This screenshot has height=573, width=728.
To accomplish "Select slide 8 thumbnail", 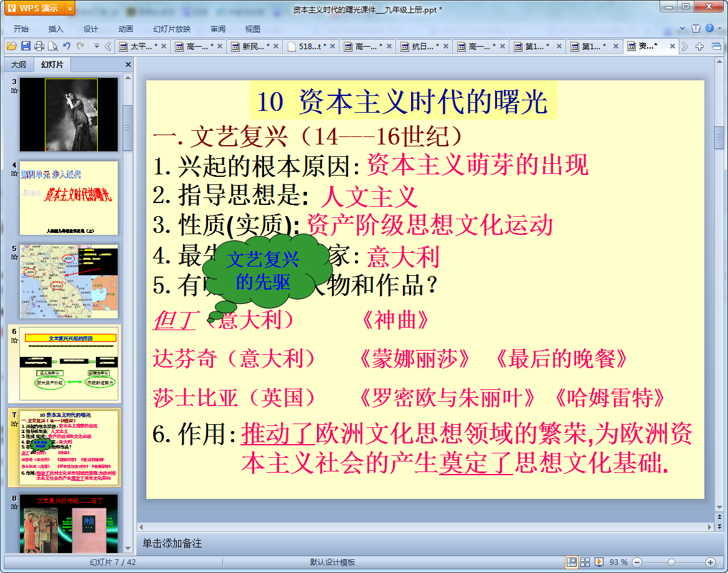I will coord(69,523).
